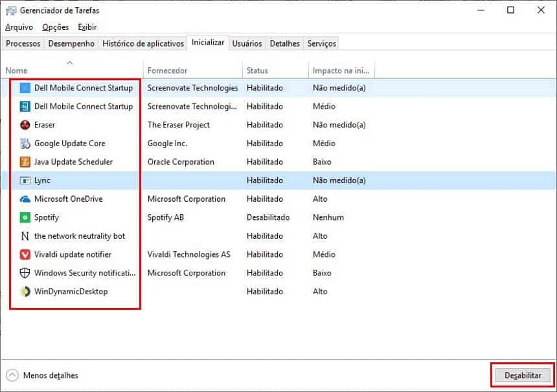Sort by the Nome column header
Viewport: 557px width, 392px height.
(73, 69)
